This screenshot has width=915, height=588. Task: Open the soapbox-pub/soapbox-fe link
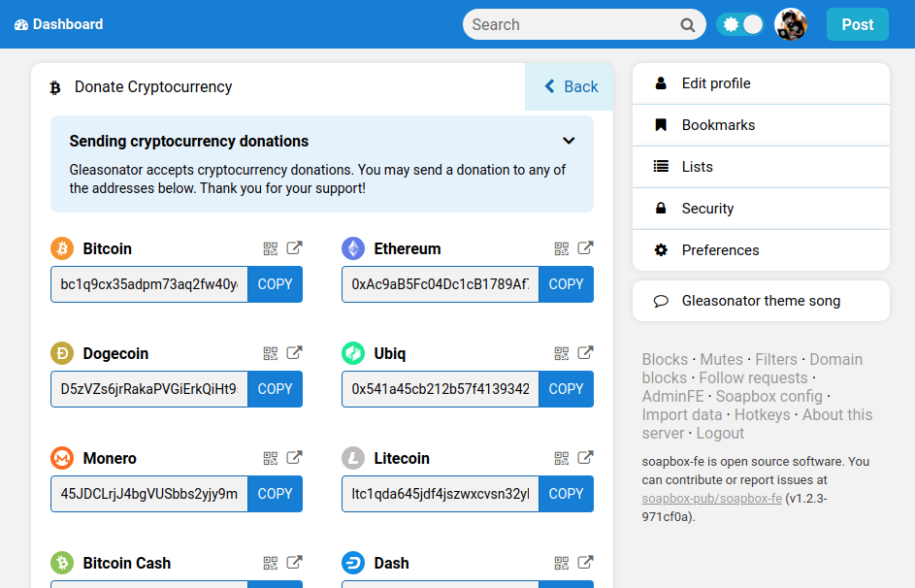click(711, 499)
